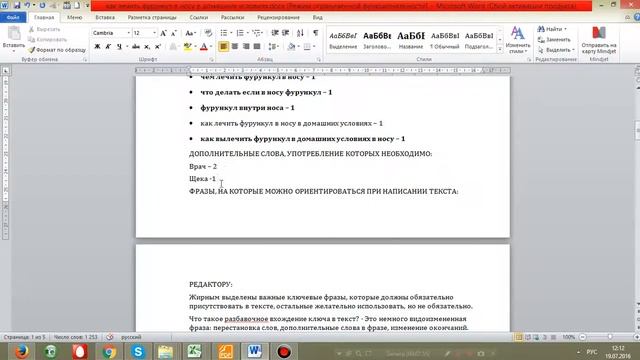This screenshot has width=640, height=360.
Task: Click the word count (Число слов) in status bar
Action: [x=76, y=337]
